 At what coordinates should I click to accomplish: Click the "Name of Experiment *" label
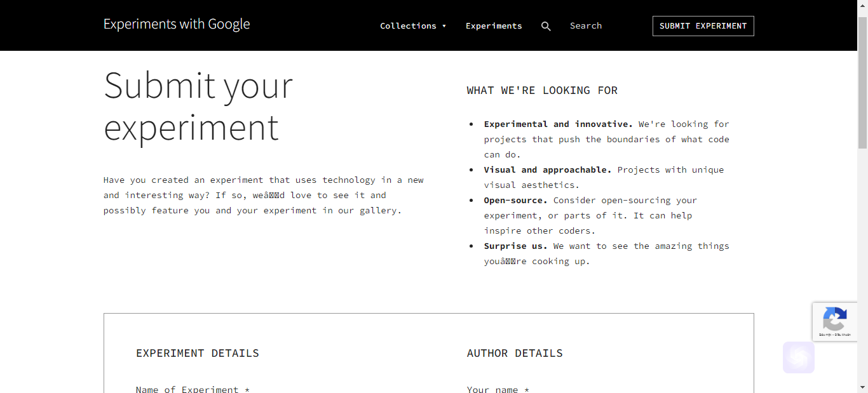(x=193, y=389)
